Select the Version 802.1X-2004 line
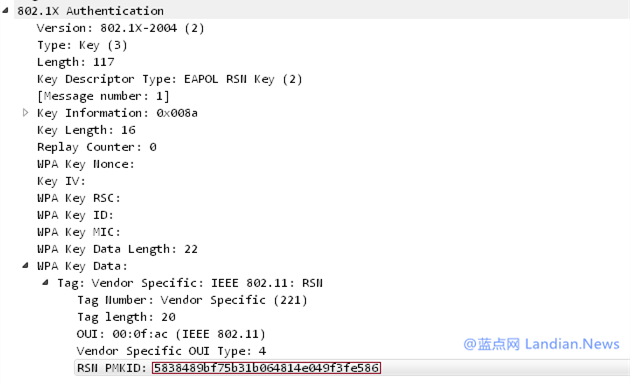630x384 pixels. 121,28
